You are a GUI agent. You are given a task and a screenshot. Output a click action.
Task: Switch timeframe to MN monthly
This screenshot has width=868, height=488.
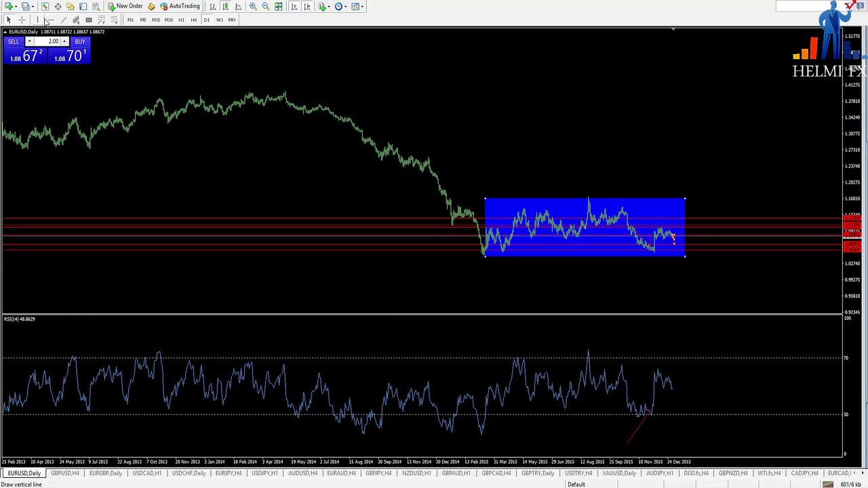(232, 20)
